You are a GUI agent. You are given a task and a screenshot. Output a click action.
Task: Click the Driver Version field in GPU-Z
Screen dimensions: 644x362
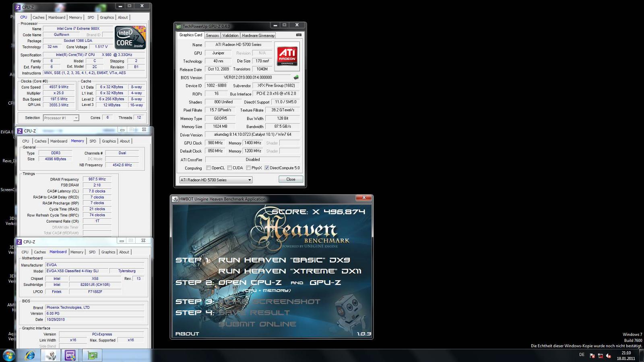pos(252,134)
